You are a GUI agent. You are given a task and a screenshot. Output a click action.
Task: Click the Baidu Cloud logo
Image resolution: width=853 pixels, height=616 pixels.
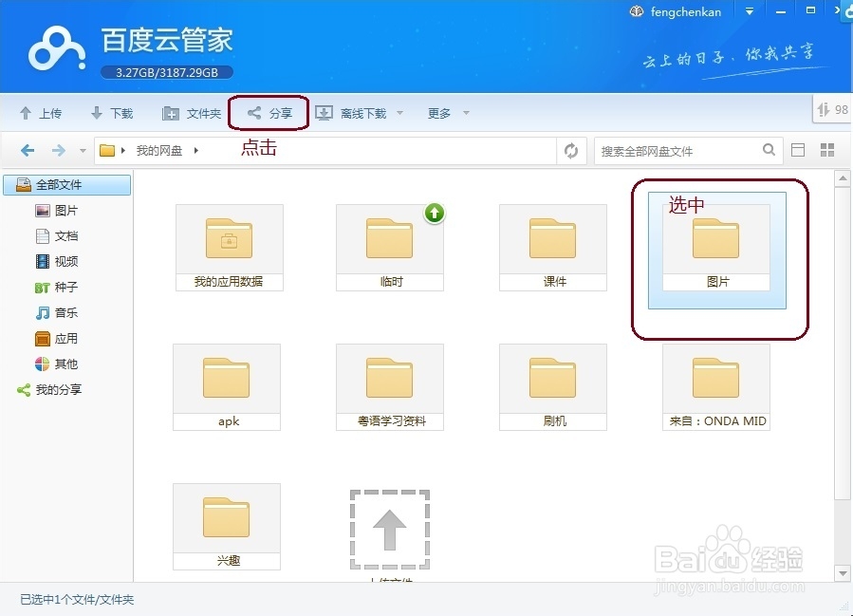55,47
